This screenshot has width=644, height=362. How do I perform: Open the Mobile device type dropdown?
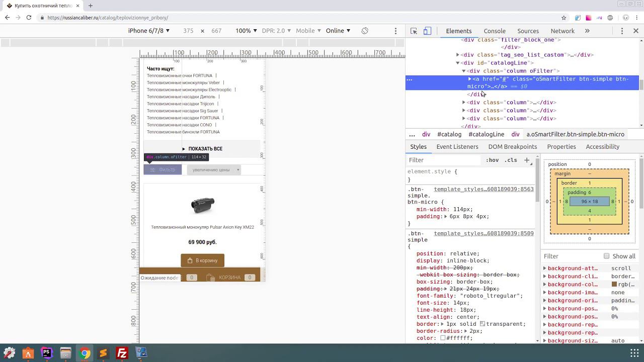[x=308, y=31]
